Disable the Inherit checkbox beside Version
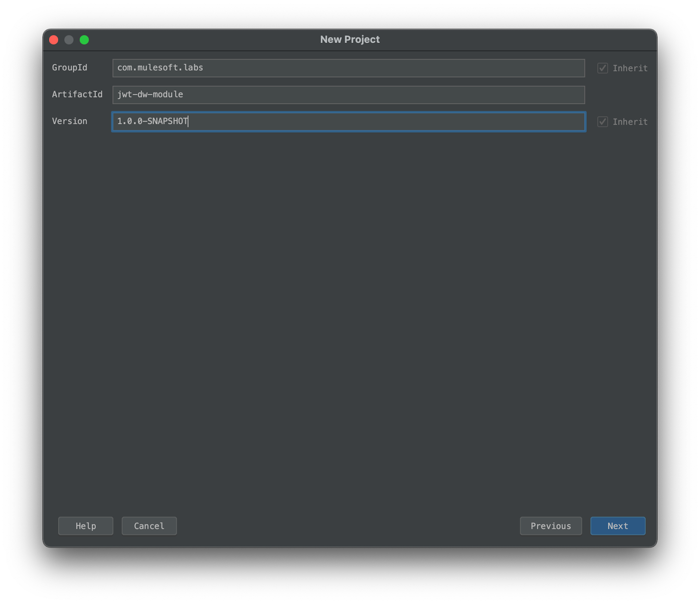 coord(602,122)
